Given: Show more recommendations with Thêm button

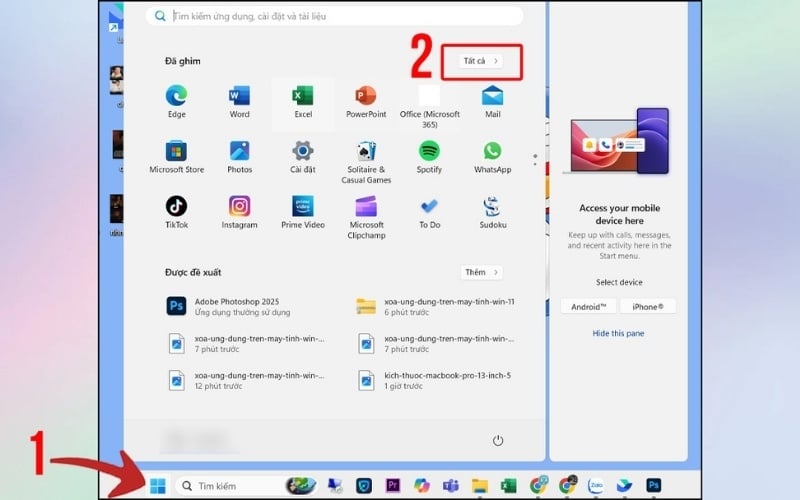Looking at the screenshot, I should pyautogui.click(x=482, y=272).
